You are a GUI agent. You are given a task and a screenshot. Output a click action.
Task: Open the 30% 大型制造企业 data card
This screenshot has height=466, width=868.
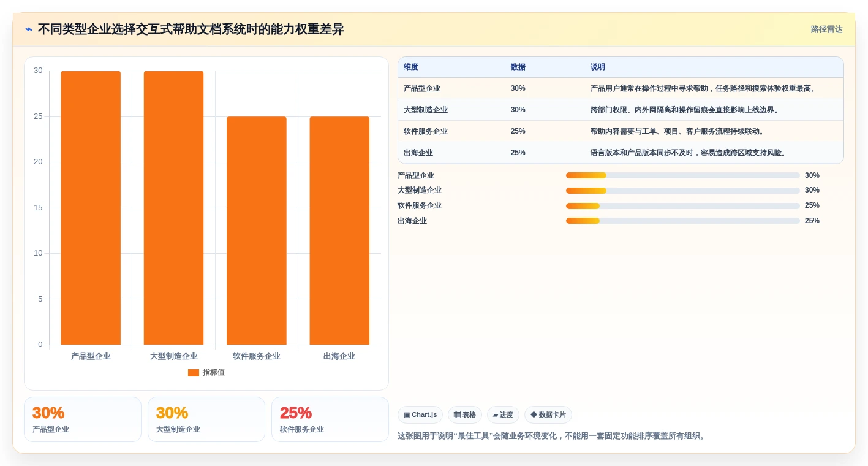coord(206,419)
